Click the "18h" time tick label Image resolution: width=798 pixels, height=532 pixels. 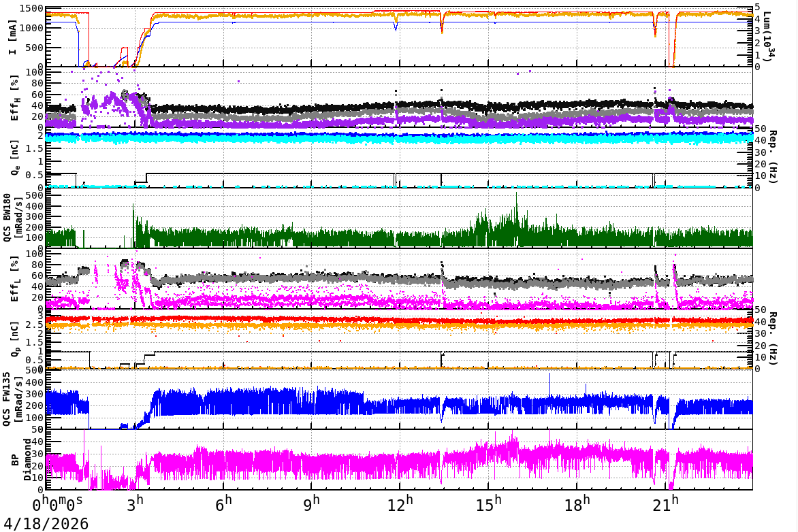(x=577, y=503)
